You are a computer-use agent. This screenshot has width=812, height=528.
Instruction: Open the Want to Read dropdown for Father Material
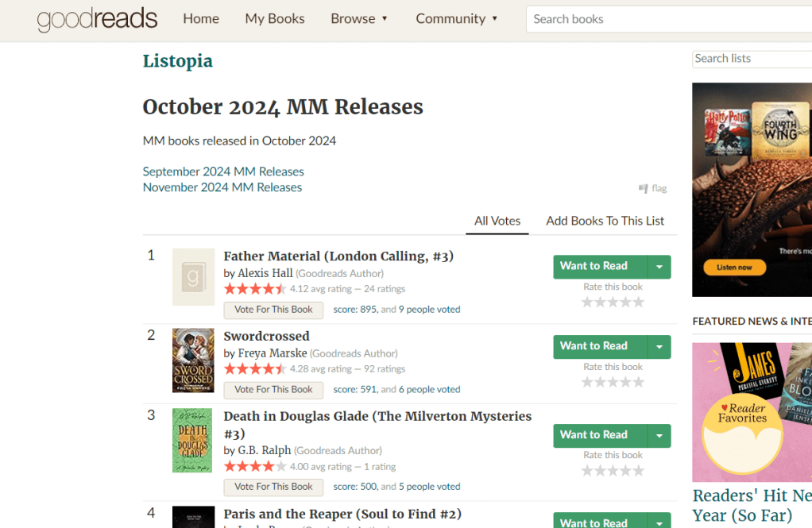click(660, 267)
